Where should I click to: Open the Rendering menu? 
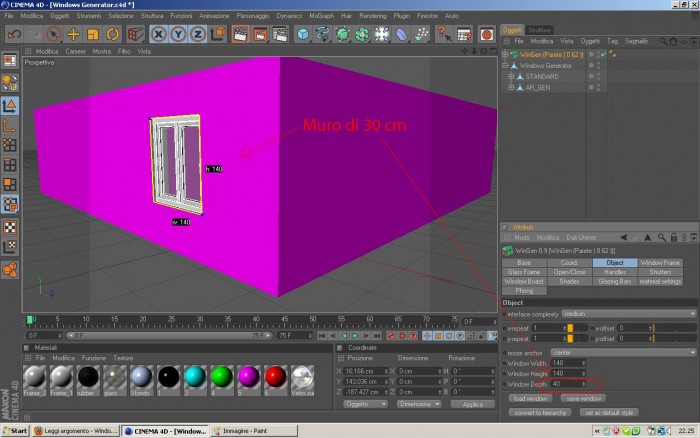pos(372,16)
